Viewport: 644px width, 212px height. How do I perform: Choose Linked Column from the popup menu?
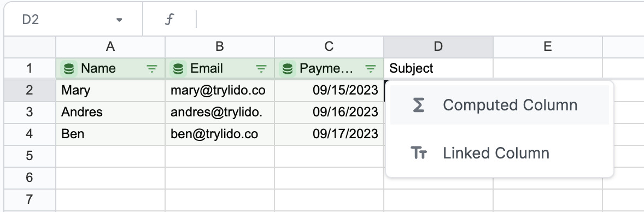500,153
